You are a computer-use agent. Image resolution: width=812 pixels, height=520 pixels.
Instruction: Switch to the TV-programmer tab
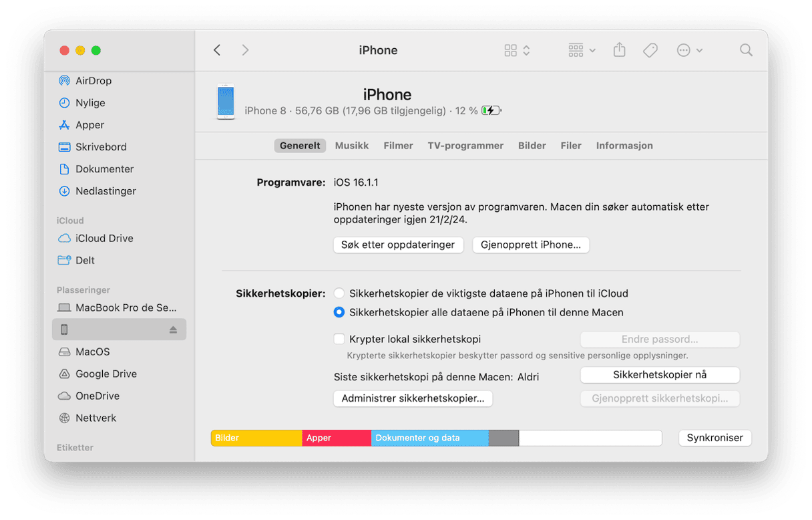pos(465,146)
